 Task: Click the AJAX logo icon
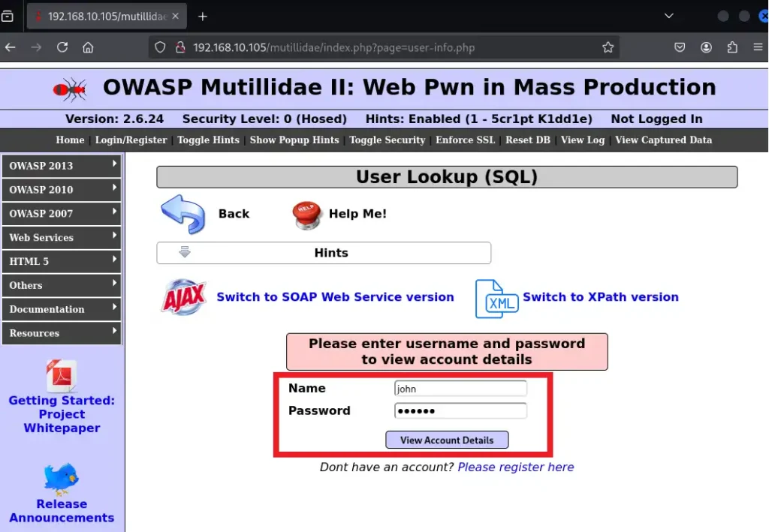pos(184,297)
